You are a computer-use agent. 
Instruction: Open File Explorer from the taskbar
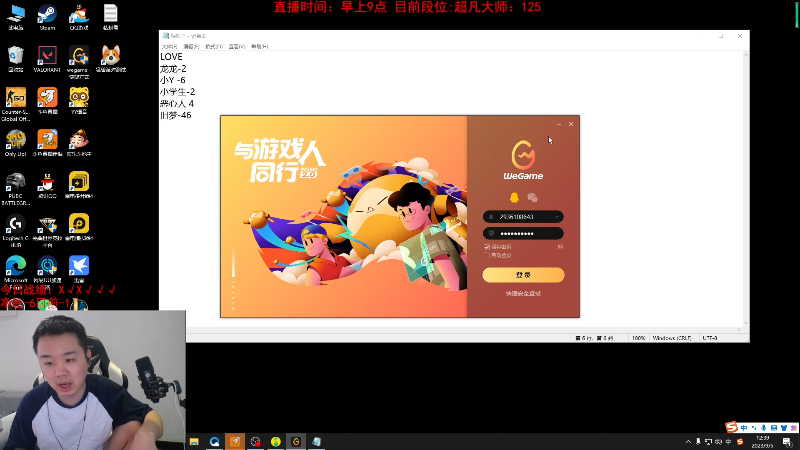194,441
